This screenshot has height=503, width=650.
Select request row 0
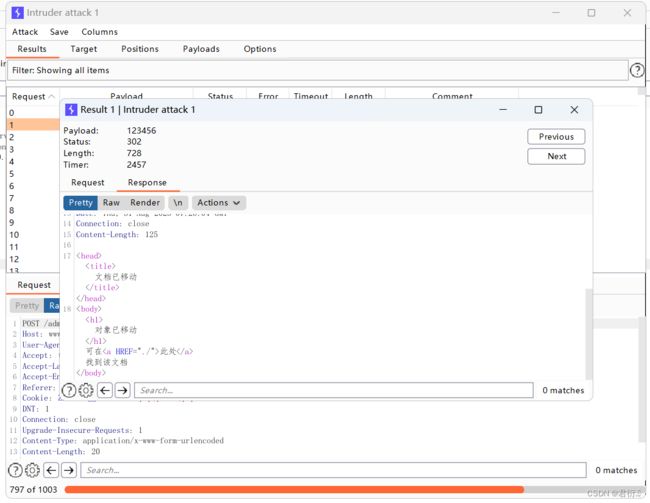[x=33, y=113]
